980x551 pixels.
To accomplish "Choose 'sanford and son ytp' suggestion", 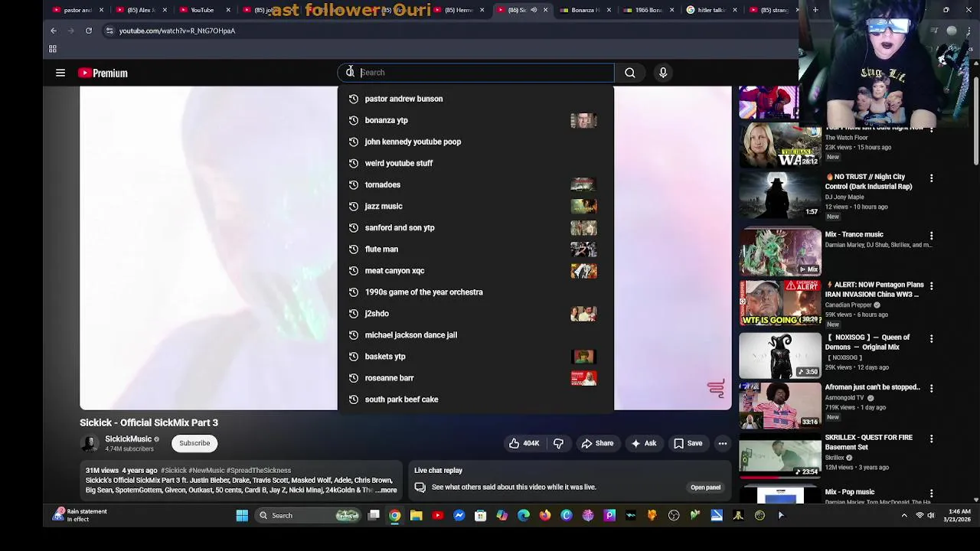I will click(x=475, y=227).
